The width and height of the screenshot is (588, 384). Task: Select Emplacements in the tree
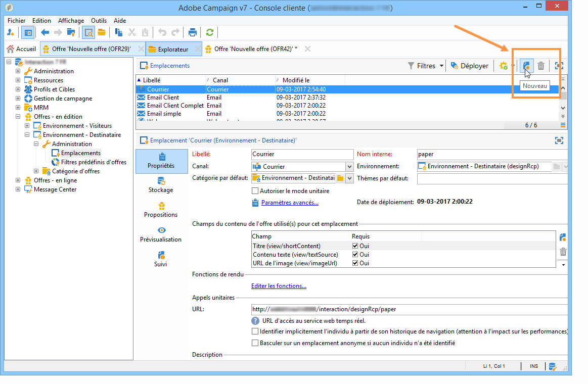point(80,153)
